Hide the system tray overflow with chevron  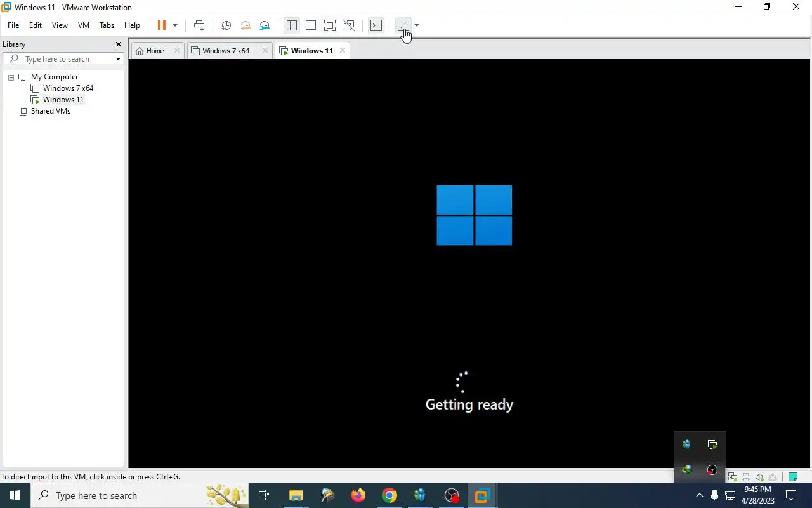tap(700, 495)
